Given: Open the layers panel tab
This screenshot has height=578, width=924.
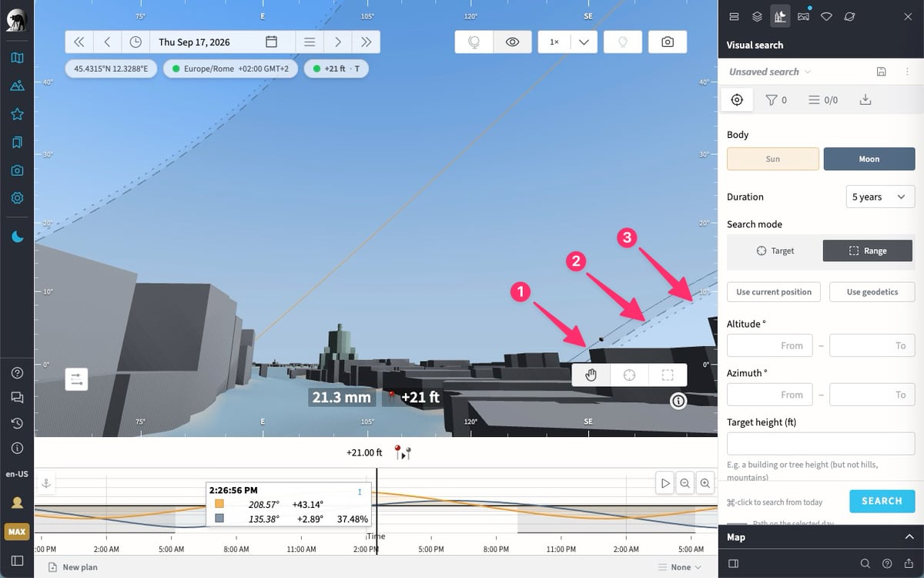Looking at the screenshot, I should pyautogui.click(x=757, y=15).
